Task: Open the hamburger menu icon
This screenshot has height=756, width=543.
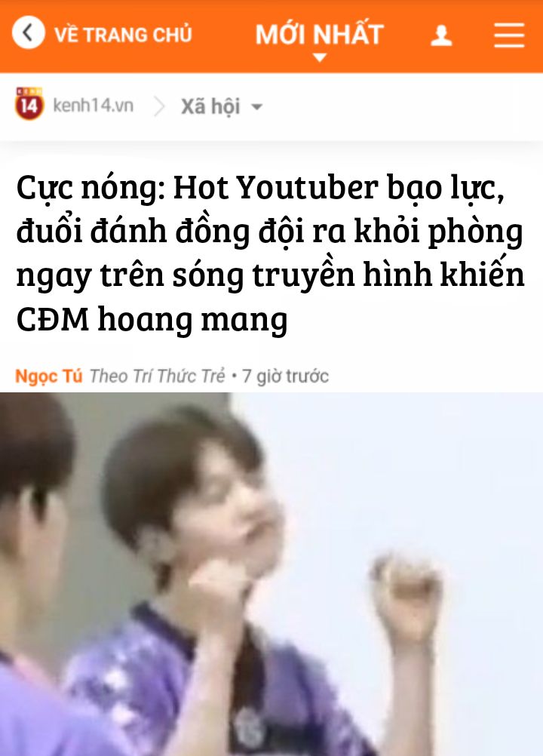Action: click(x=509, y=35)
